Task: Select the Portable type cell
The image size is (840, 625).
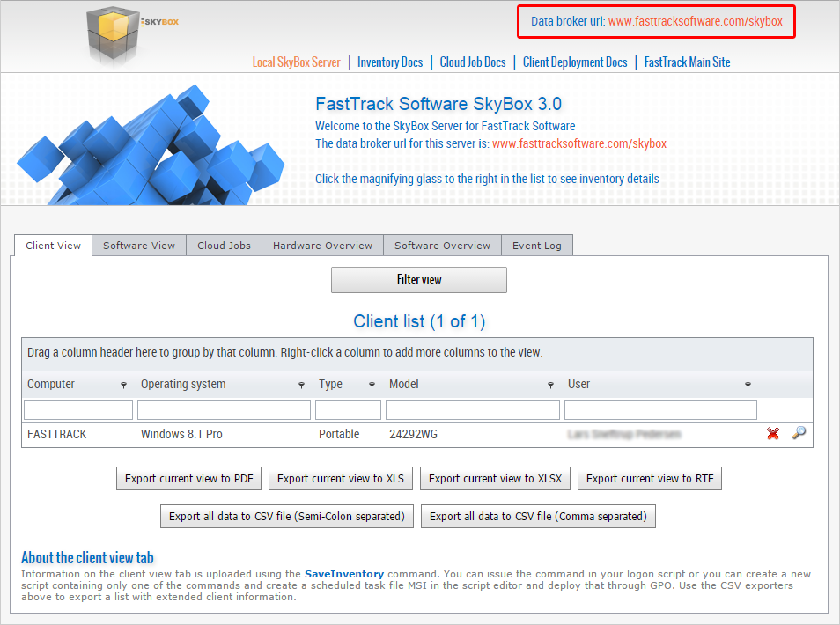Action: coord(339,434)
